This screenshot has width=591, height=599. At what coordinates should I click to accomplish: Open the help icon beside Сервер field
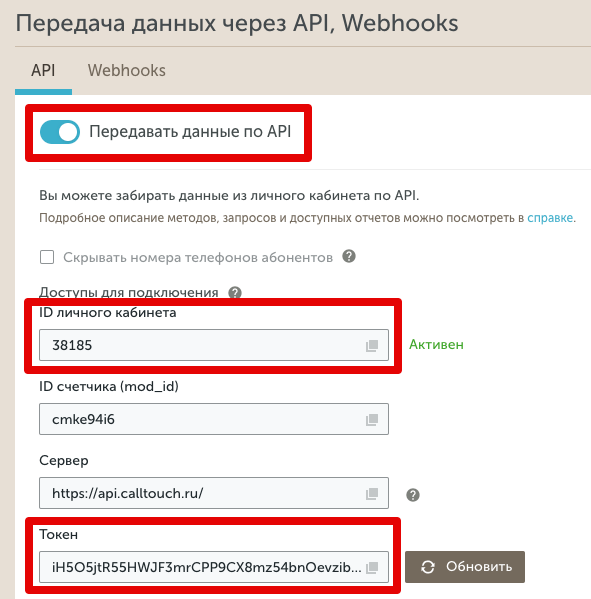[413, 495]
